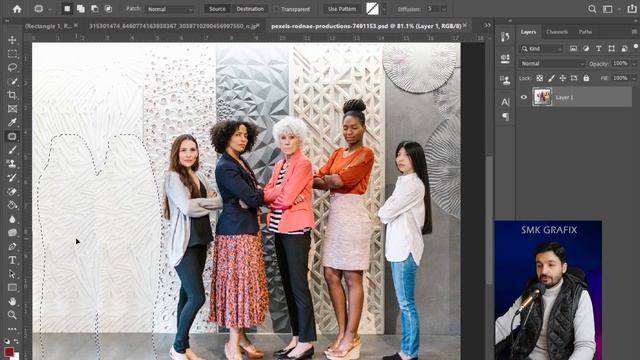Select the Path Selection tool

click(12, 274)
